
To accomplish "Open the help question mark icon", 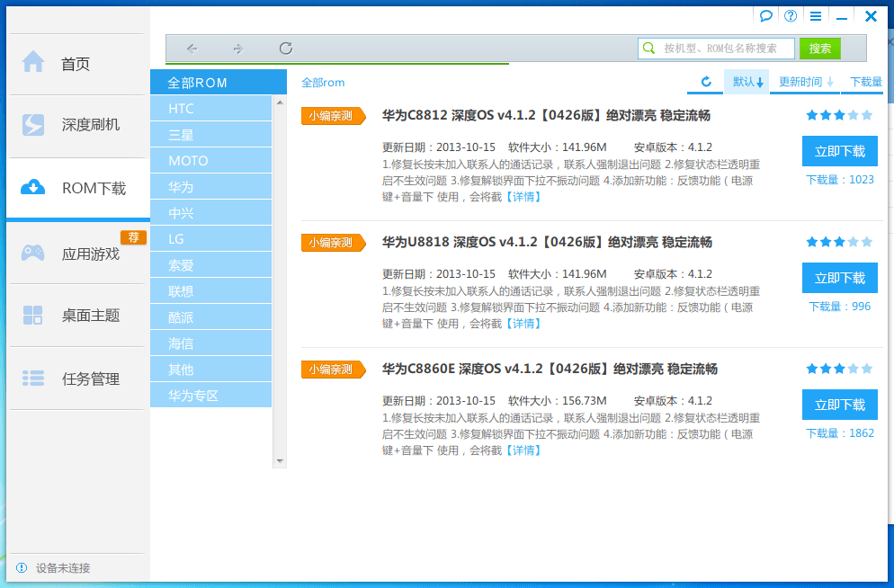I will (x=791, y=16).
